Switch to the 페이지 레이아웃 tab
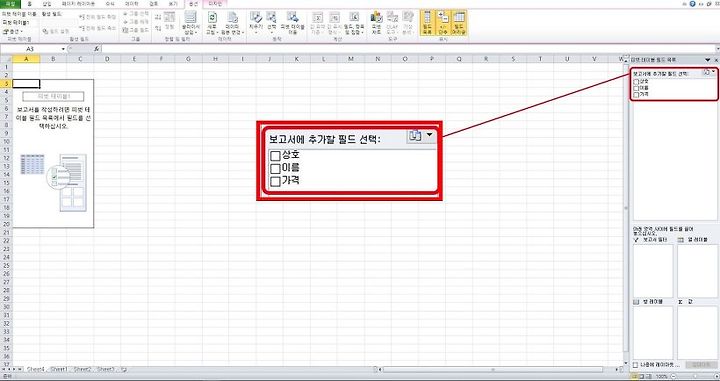The image size is (720, 381). 79,4
